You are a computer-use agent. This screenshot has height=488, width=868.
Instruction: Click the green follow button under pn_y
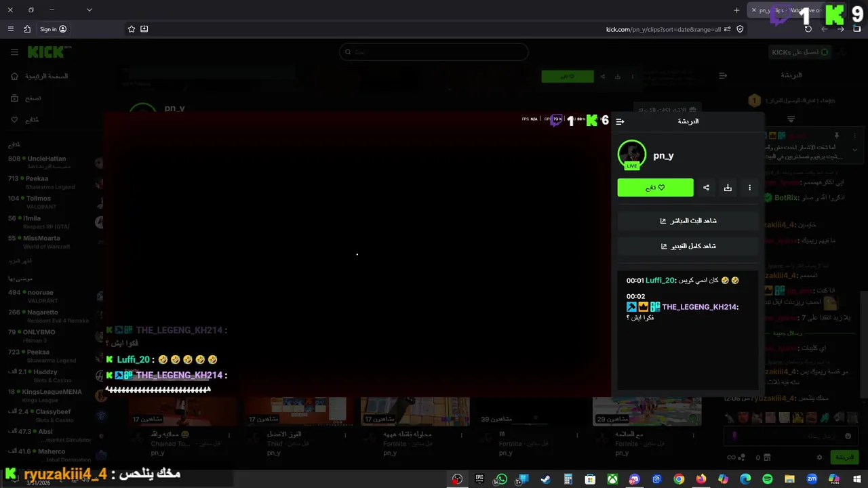655,188
